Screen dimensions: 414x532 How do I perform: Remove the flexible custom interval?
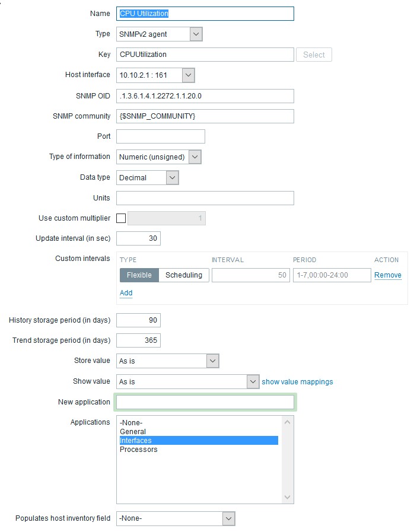click(387, 275)
